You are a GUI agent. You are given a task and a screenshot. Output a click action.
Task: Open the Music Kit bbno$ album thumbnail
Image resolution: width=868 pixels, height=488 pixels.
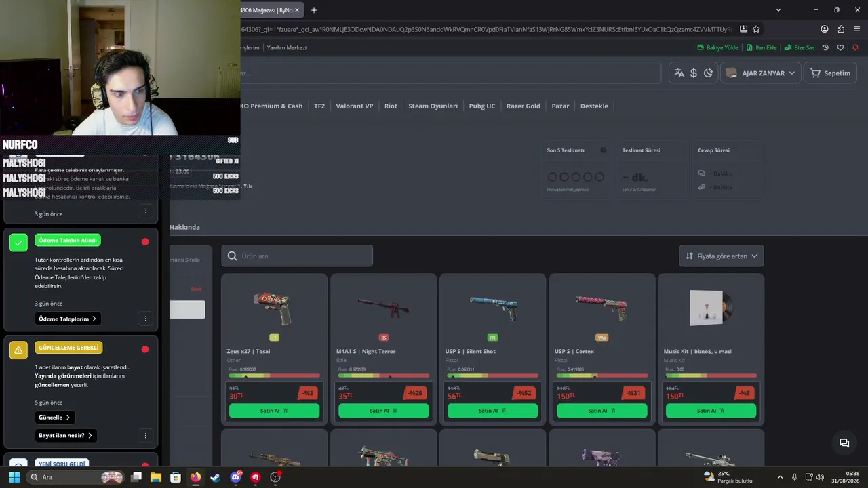point(711,308)
